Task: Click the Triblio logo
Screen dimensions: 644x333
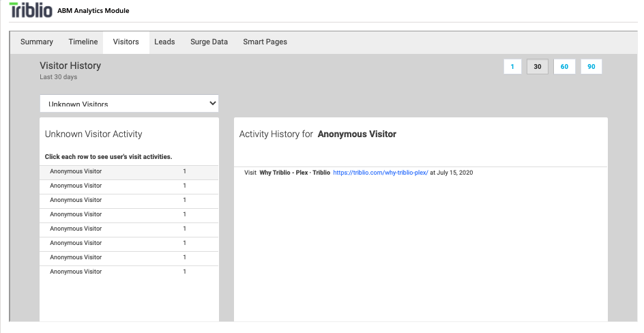Action: pos(31,10)
